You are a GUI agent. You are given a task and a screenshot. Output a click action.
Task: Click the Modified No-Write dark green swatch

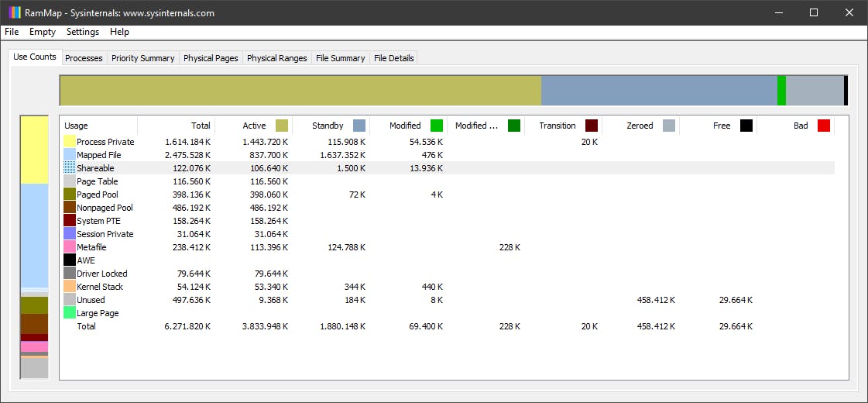(514, 126)
